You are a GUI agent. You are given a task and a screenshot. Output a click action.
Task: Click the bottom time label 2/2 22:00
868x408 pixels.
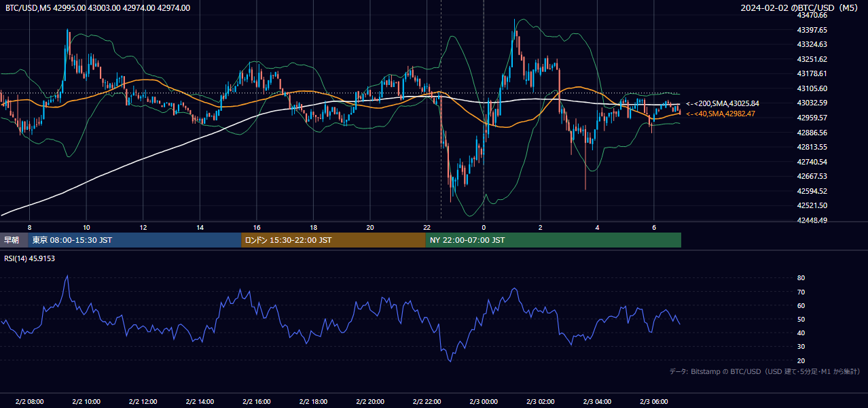427,401
